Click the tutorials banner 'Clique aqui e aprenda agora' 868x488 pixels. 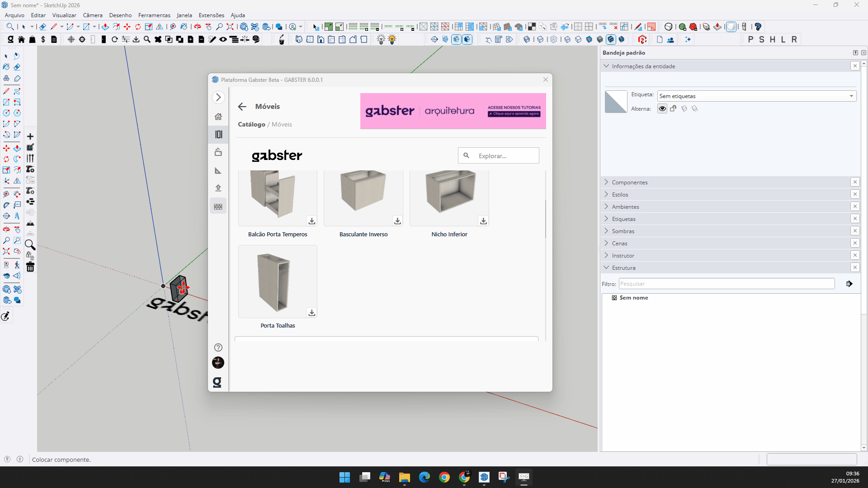click(514, 114)
